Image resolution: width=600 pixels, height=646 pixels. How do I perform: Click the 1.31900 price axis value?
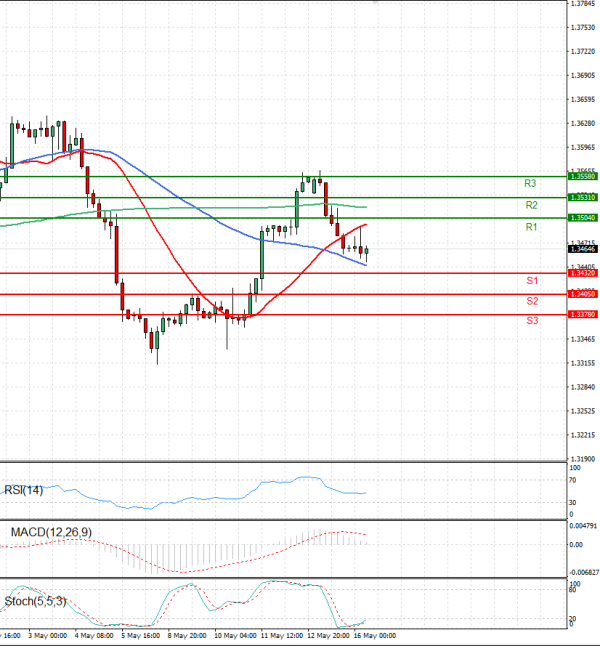[583, 459]
